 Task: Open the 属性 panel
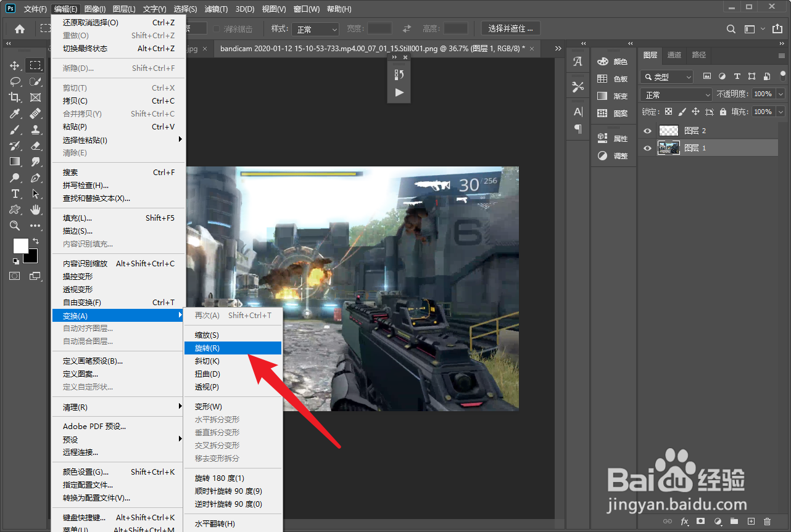pos(612,139)
